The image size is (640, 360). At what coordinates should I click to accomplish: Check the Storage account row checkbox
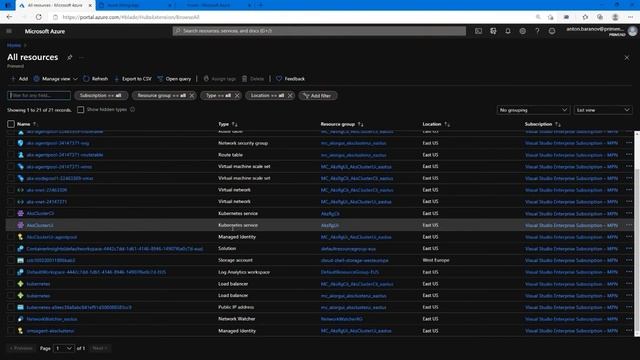click(11, 260)
